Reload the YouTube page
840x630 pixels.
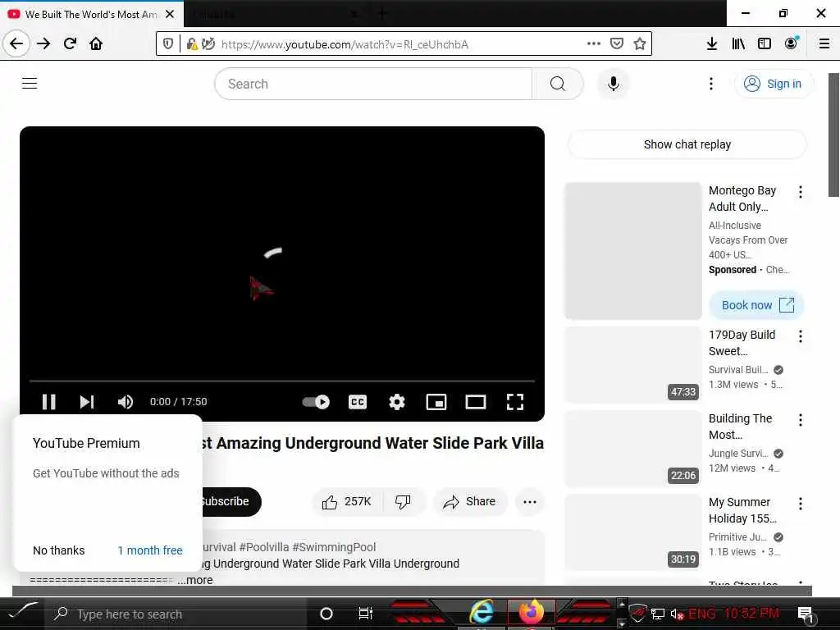click(x=71, y=43)
